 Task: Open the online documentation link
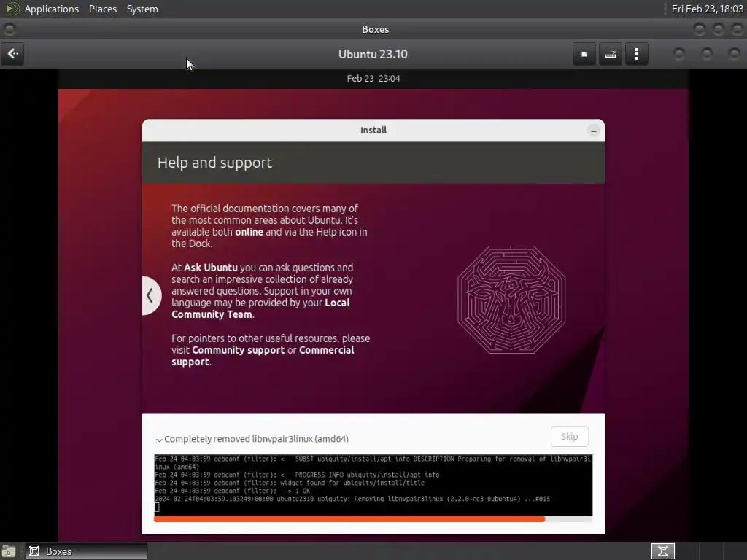249,232
